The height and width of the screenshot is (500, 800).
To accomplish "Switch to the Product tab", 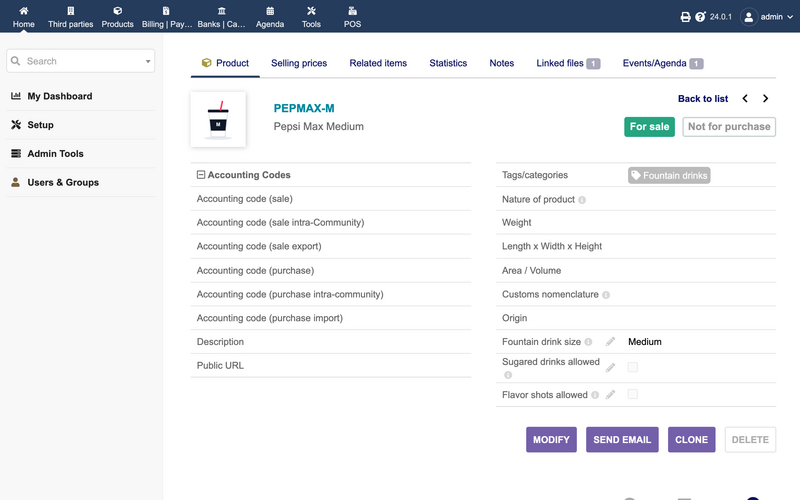I will pos(225,63).
